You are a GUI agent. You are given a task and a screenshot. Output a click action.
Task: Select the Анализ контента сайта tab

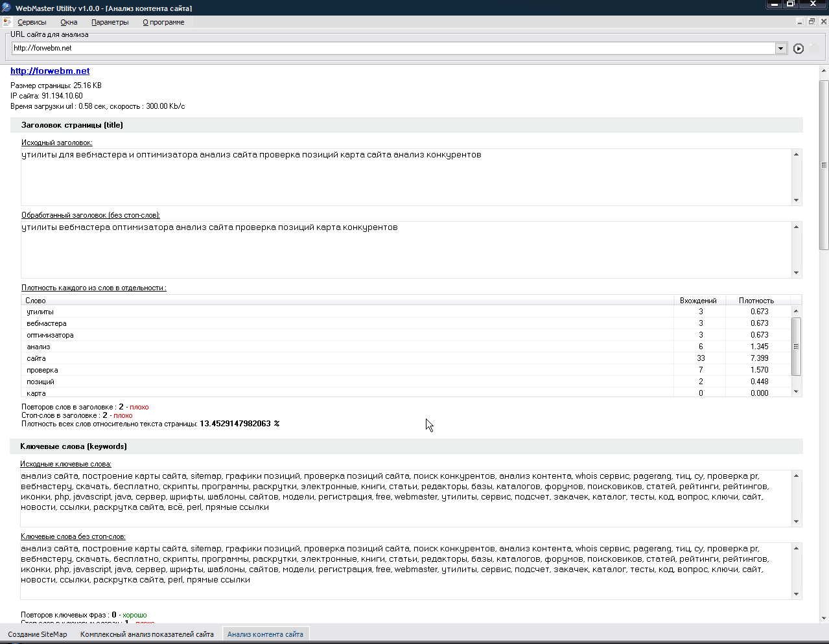(x=265, y=634)
